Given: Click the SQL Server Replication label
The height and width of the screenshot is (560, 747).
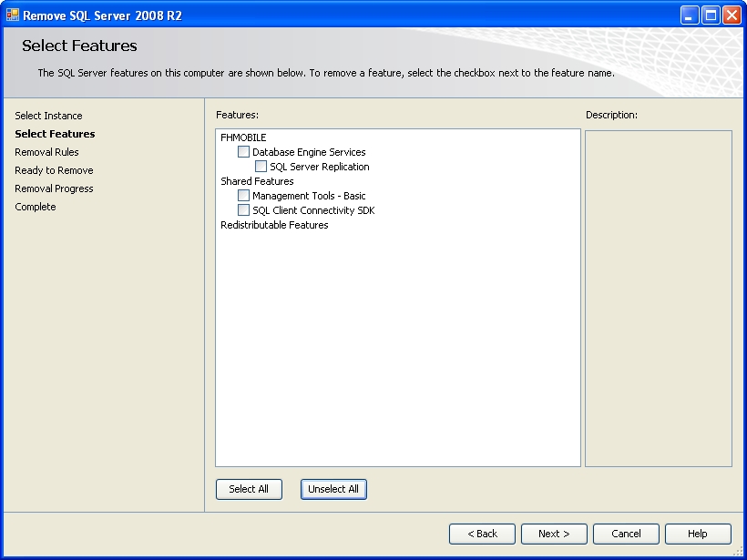Looking at the screenshot, I should coord(320,167).
